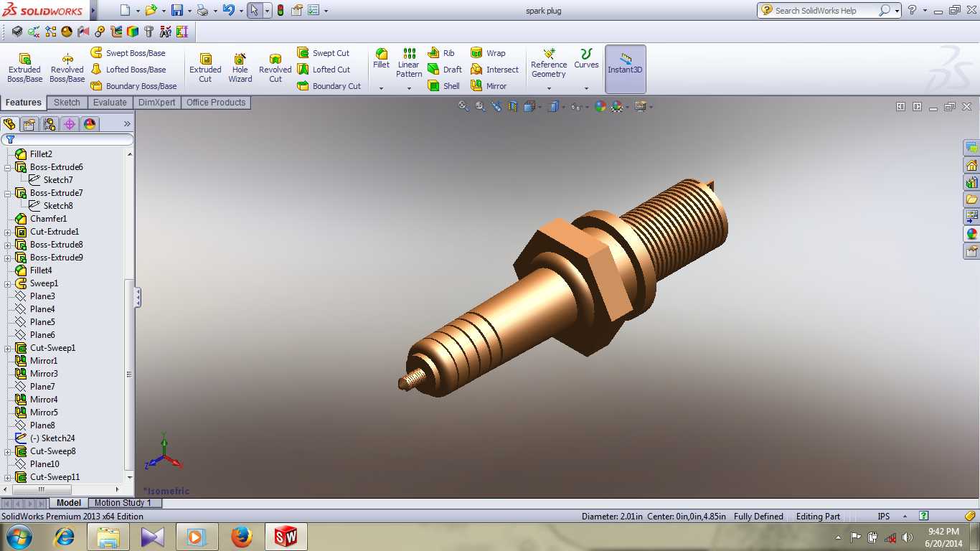This screenshot has width=980, height=551.
Task: Open the DisplayManager tab icon
Action: pyautogui.click(x=90, y=124)
